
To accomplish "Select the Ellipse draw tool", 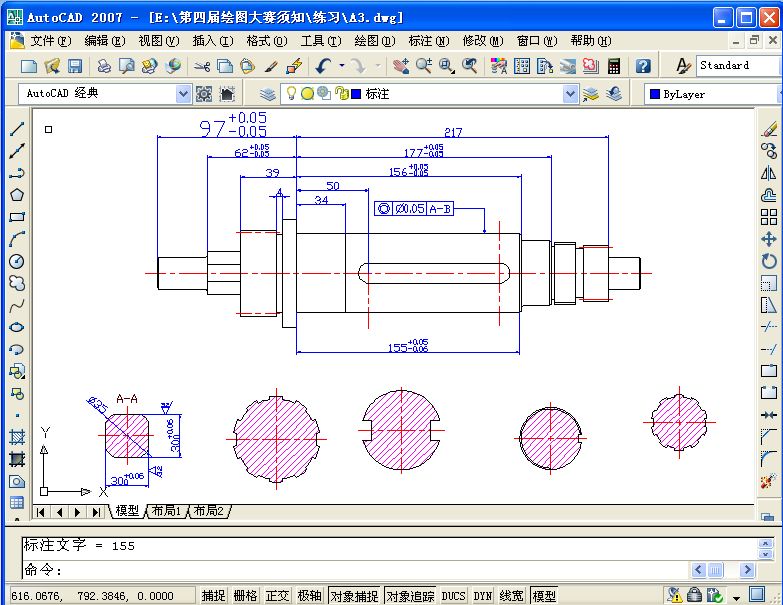I will click(17, 327).
